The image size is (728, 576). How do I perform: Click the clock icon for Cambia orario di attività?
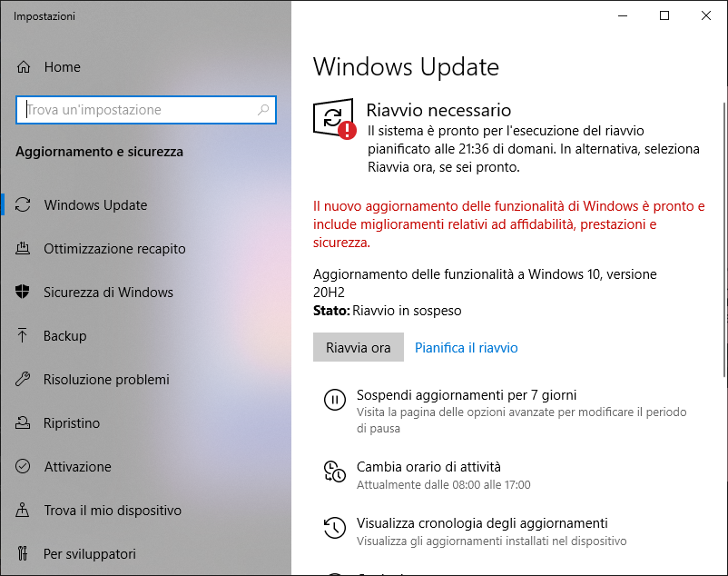[x=335, y=472]
